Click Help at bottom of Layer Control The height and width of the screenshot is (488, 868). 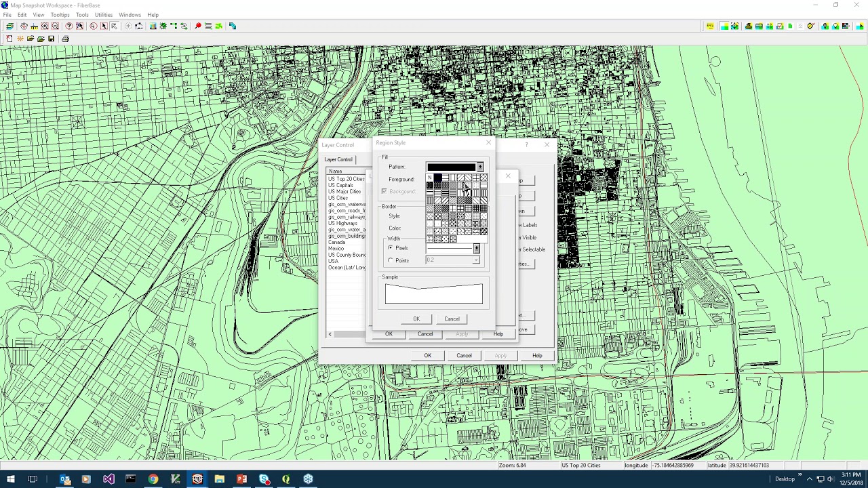tap(537, 356)
